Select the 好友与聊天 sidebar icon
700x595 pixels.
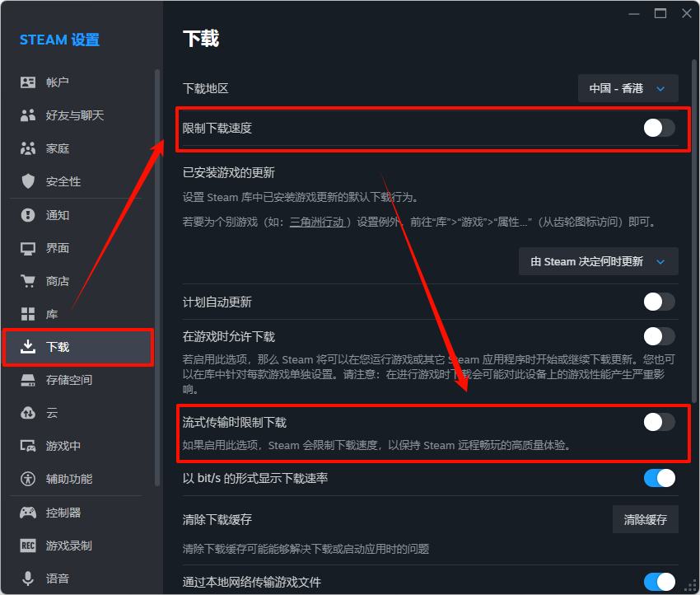28,115
